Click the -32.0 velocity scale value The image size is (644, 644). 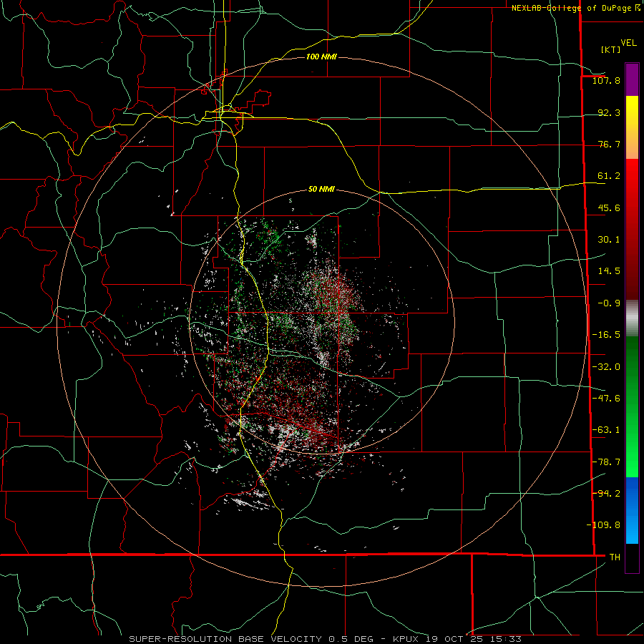[x=606, y=367]
